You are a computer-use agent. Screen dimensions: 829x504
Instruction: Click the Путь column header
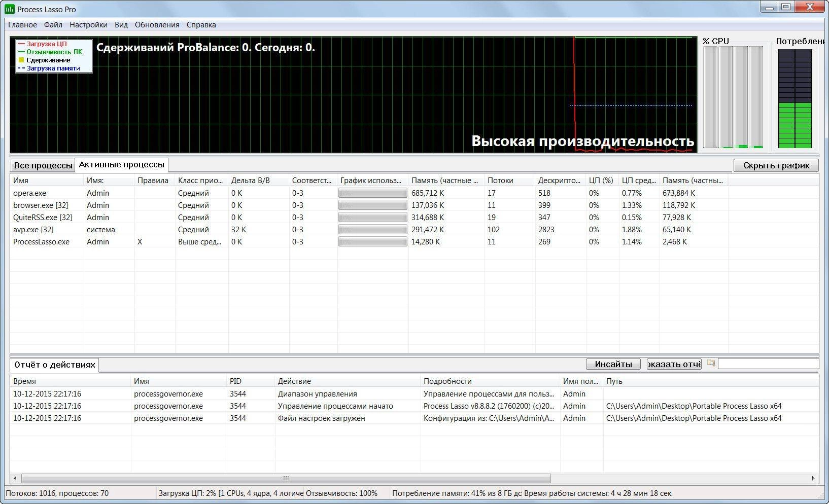point(710,381)
